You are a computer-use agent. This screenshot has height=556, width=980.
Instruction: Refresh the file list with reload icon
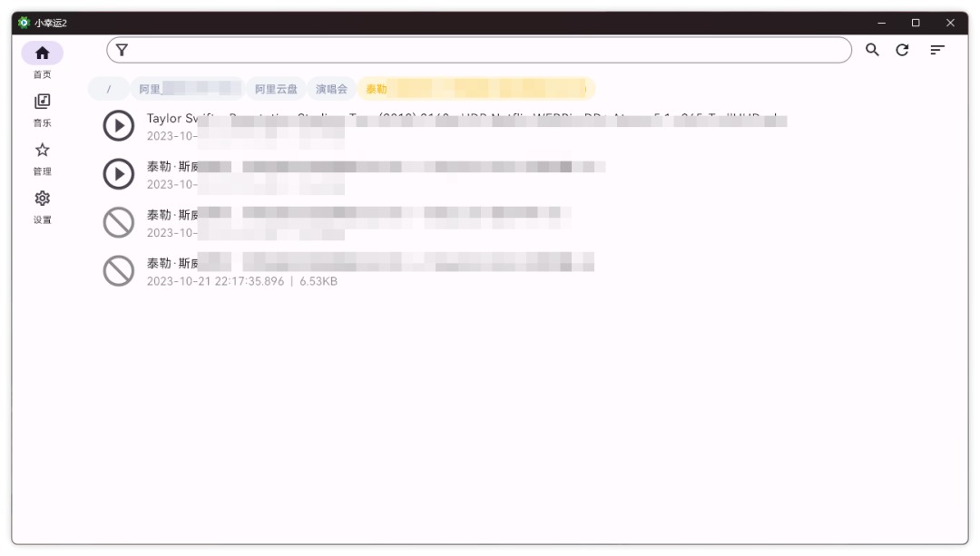(902, 50)
